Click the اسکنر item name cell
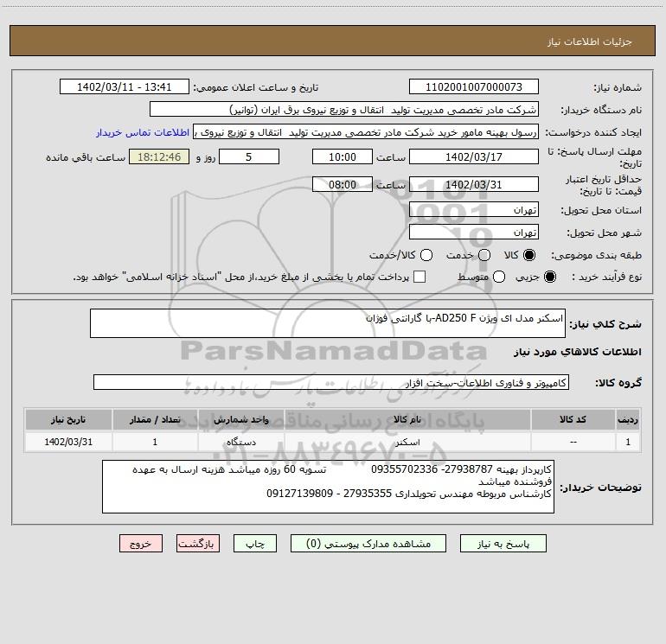666x644 pixels. pos(407,442)
